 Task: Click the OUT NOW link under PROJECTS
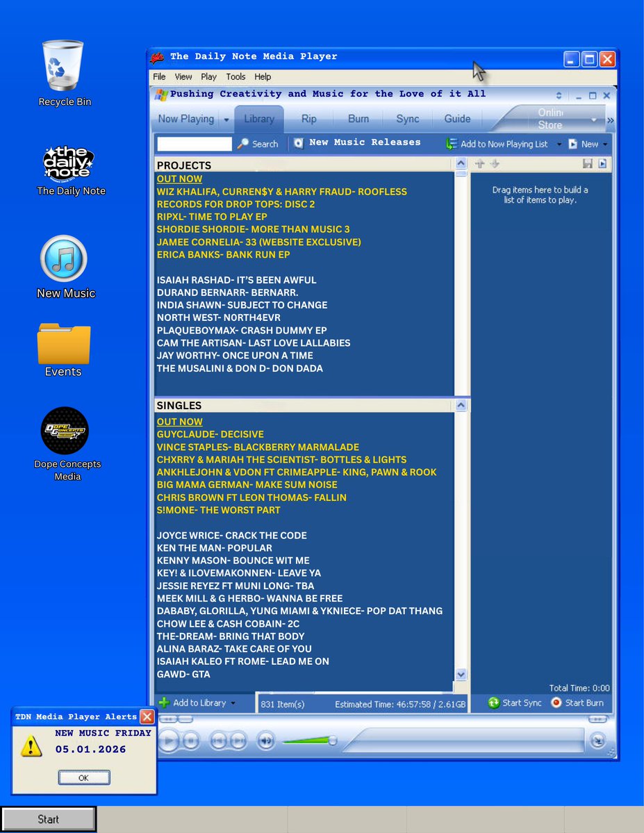pos(180,179)
